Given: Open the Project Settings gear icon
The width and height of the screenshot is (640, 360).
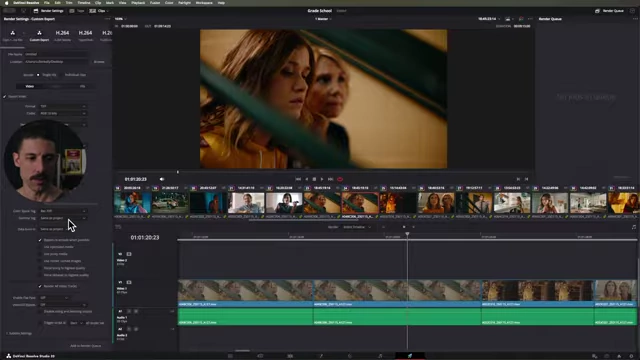Looking at the screenshot, I should 631,356.
